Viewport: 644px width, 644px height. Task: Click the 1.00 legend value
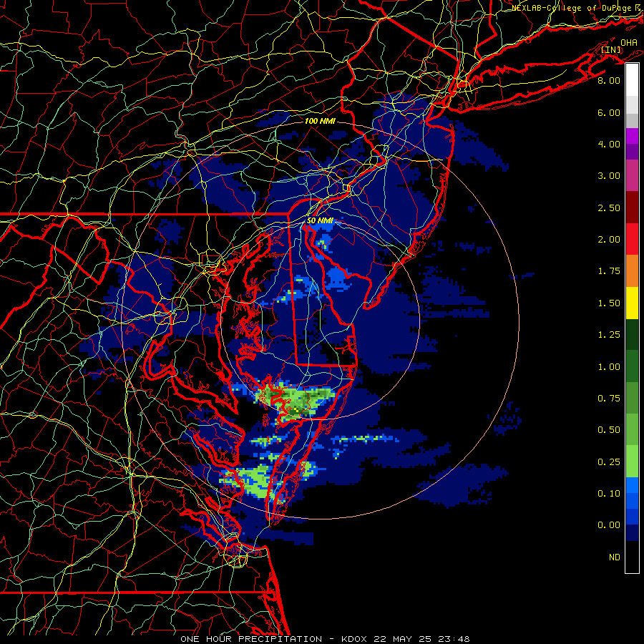point(609,367)
